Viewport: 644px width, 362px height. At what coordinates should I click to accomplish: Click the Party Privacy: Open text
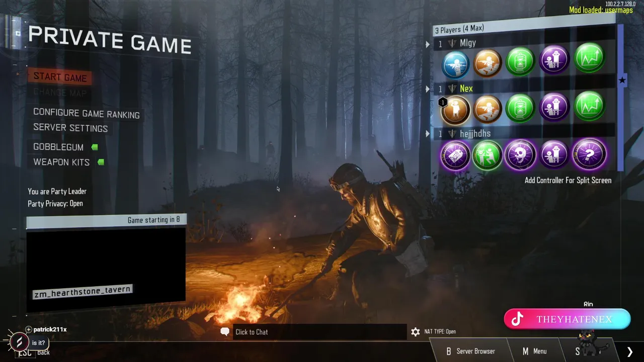pyautogui.click(x=55, y=204)
